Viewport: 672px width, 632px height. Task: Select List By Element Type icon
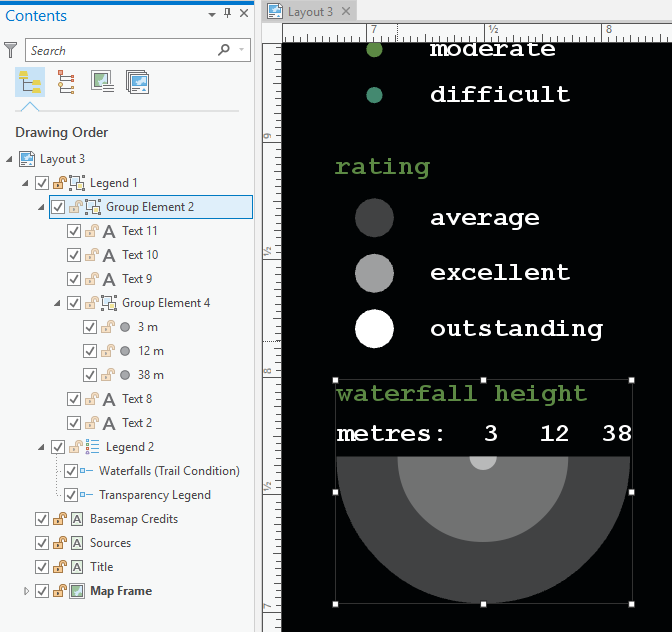[66, 82]
